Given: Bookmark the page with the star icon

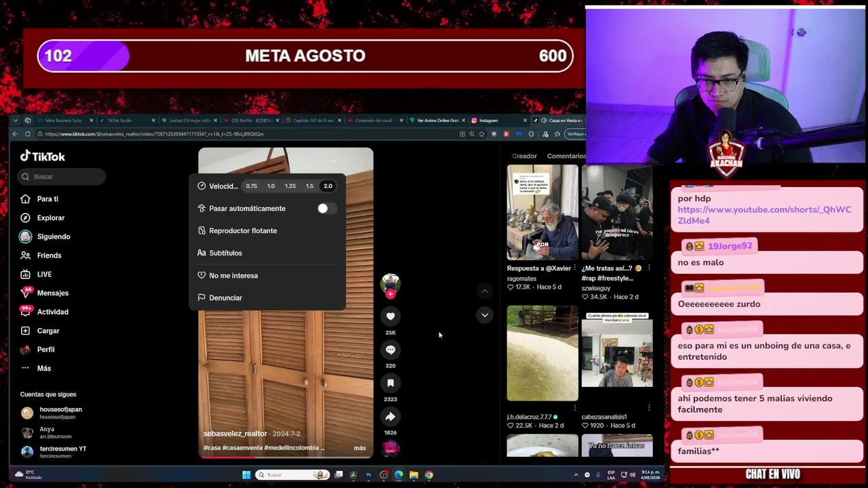Looking at the screenshot, I should (x=482, y=134).
